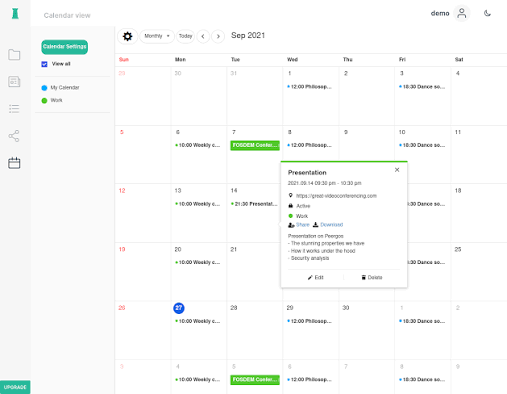Open 10:00 Weekly event on Sept 13
This screenshot has height=394, width=507.
click(199, 204)
